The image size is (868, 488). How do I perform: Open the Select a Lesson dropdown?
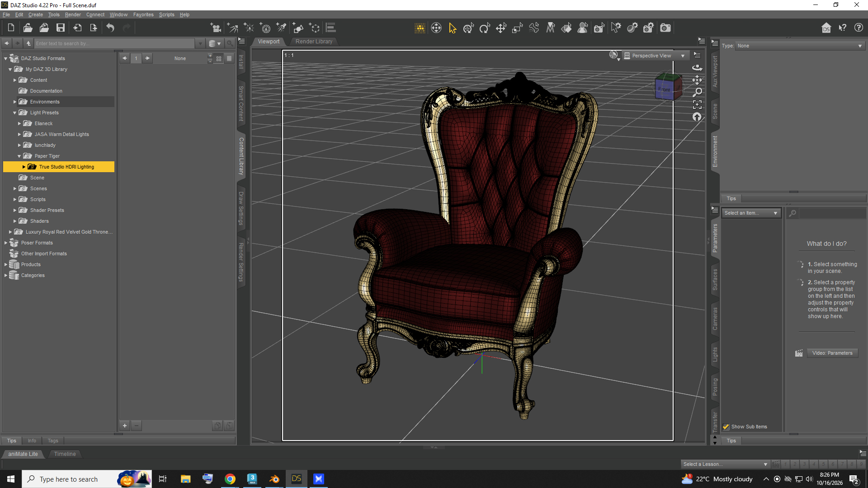click(725, 464)
